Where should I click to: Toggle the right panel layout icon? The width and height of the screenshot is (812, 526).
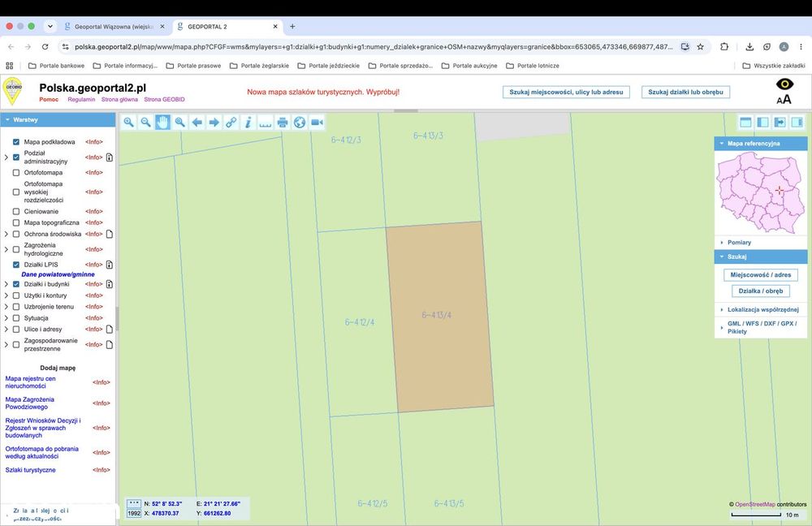pyautogui.click(x=797, y=123)
